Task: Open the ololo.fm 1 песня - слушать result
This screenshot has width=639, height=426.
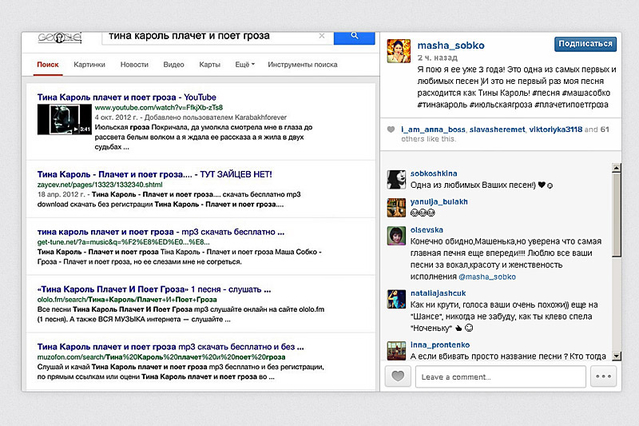Action: [154, 289]
